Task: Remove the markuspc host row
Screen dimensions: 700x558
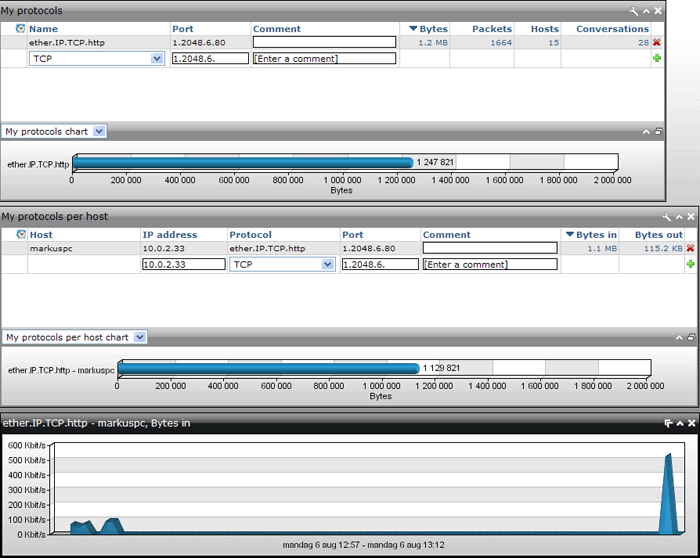Action: (691, 248)
